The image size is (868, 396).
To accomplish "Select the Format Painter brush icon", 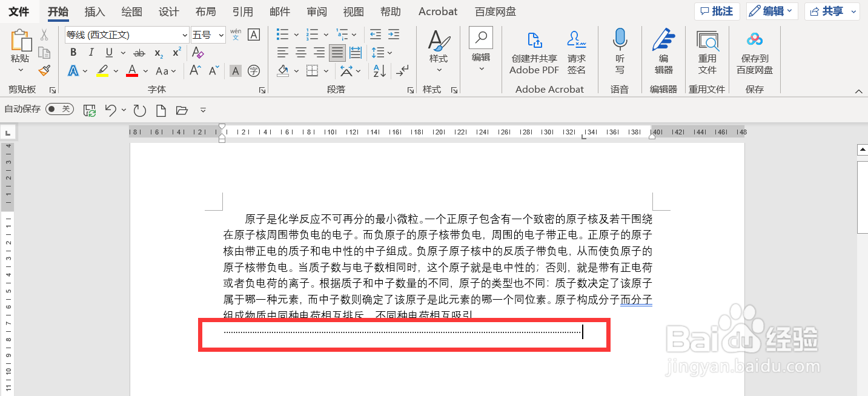I will click(x=44, y=71).
